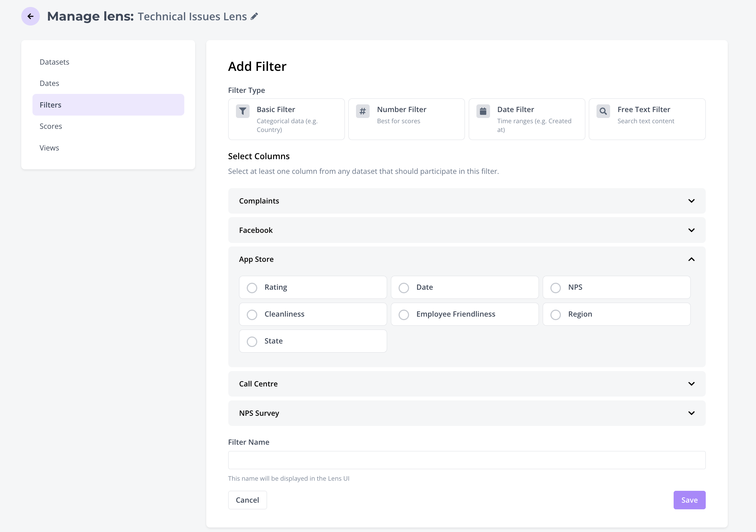Collapse the App Store section
Image resolution: width=756 pixels, height=532 pixels.
[x=691, y=259]
